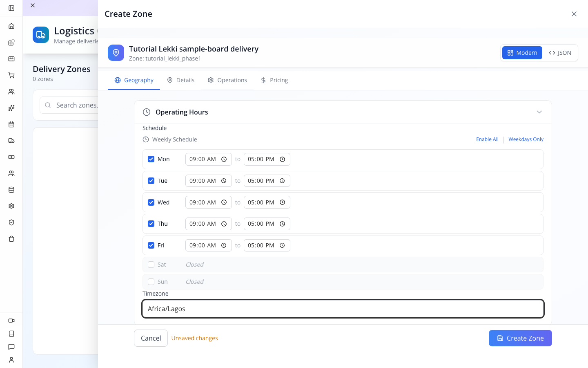Uncheck the Mon schedule checkbox
The image size is (588, 368).
click(151, 159)
